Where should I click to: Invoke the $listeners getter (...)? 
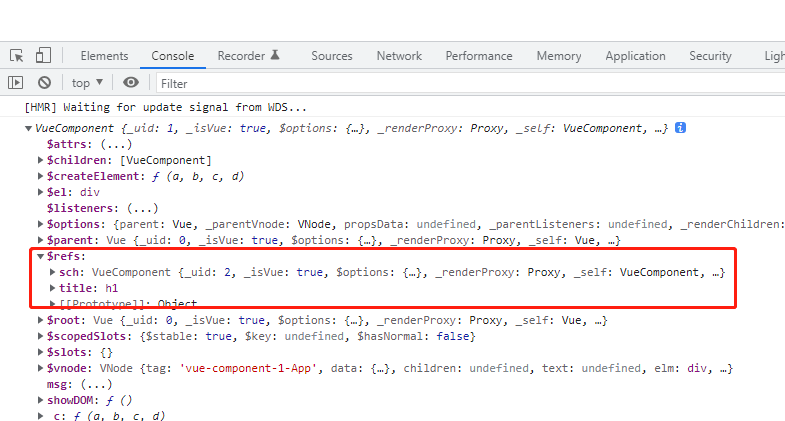143,208
